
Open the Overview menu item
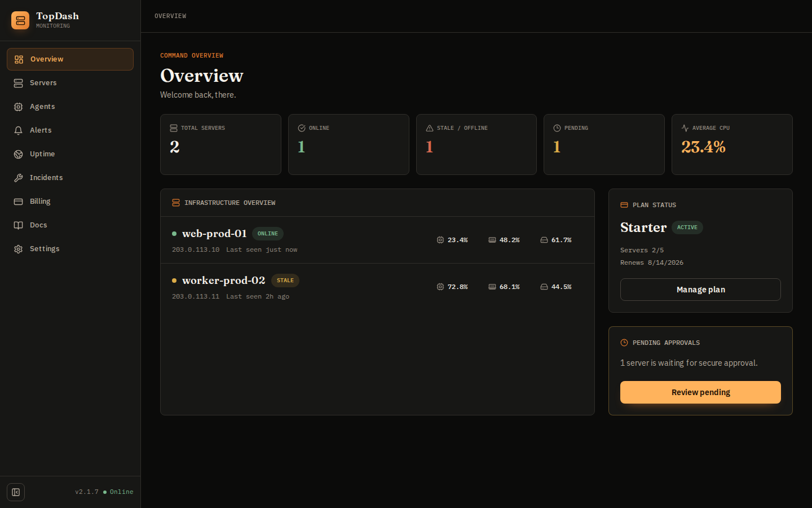[70, 59]
